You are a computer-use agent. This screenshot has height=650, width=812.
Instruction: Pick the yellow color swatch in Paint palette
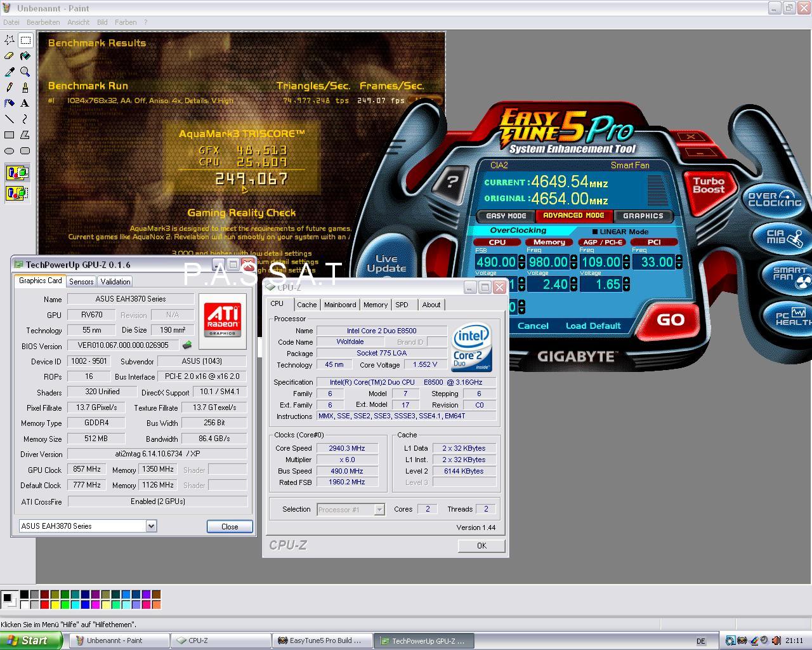point(55,604)
